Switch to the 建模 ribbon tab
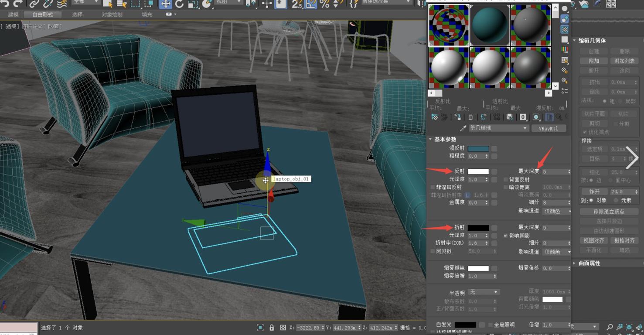 tap(13, 14)
